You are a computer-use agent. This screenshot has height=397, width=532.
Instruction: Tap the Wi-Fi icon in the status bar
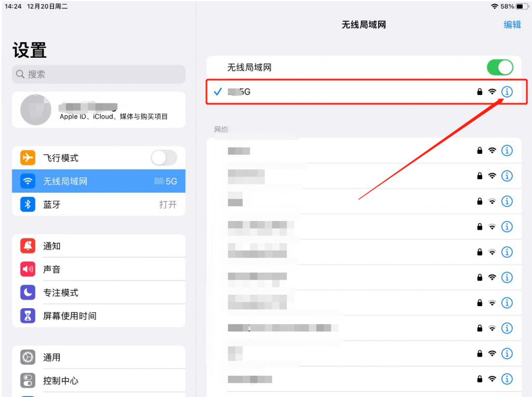495,6
